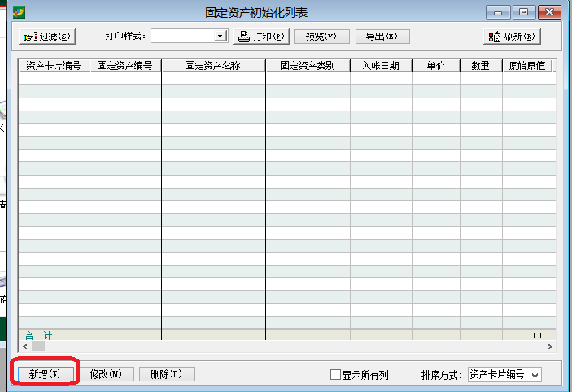Click the 入帐日期 column header
This screenshot has width=572, height=392.
381,66
